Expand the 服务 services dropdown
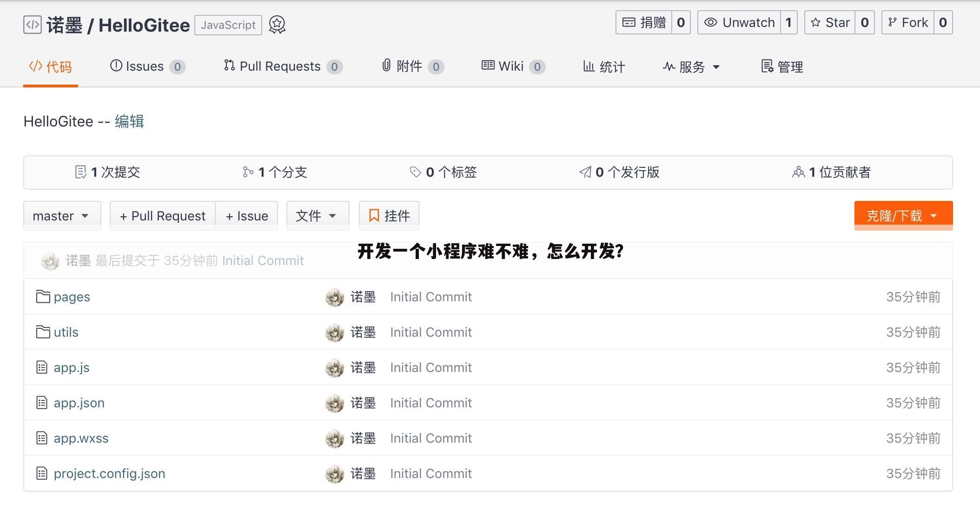 tap(691, 66)
